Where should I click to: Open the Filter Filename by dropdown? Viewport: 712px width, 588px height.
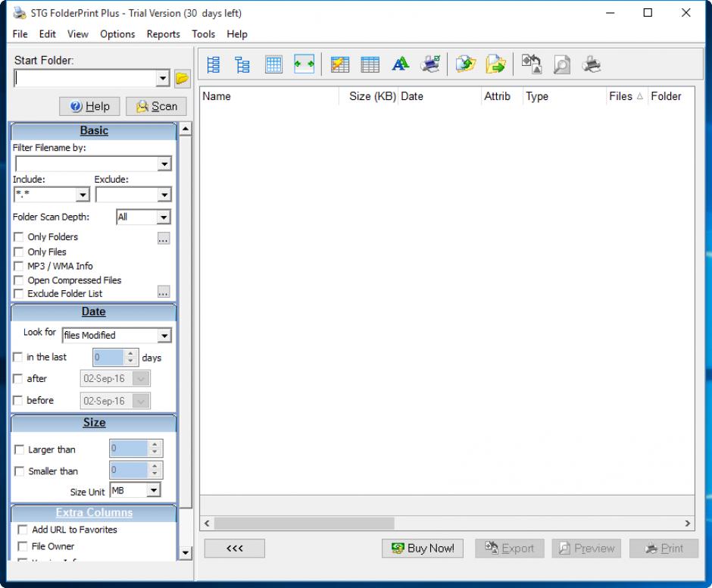(164, 164)
